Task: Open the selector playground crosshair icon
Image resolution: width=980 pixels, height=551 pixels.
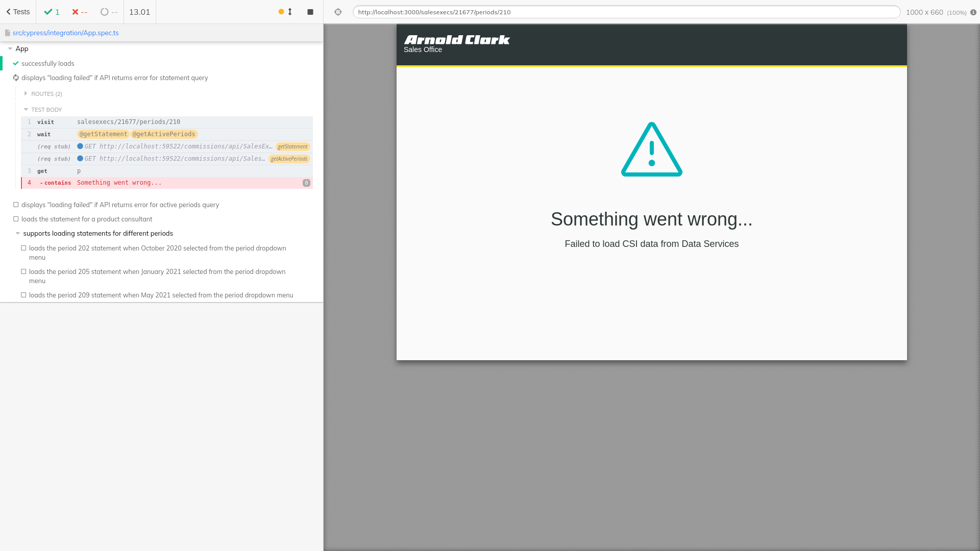Action: [x=338, y=12]
